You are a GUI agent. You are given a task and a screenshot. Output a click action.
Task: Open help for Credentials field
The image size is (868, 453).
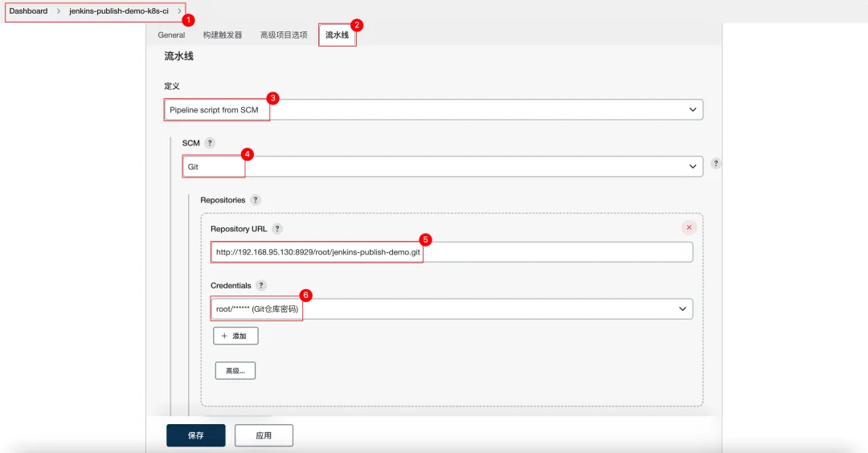click(x=261, y=285)
